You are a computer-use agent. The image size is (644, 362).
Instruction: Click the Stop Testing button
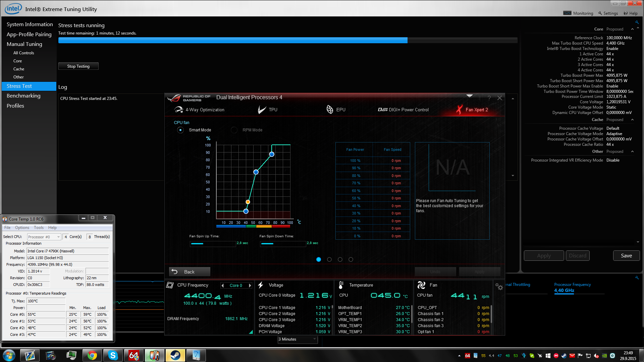coord(78,66)
